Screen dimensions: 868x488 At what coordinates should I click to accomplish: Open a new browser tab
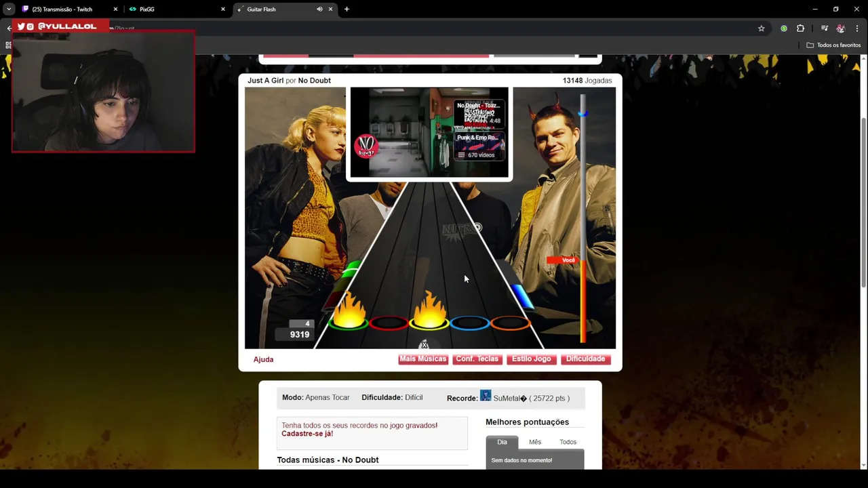347,9
